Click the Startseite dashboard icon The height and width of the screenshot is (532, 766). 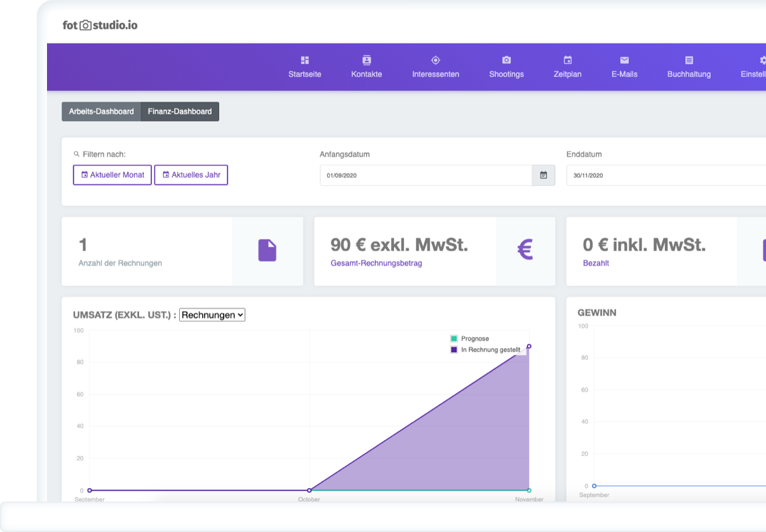click(x=305, y=60)
